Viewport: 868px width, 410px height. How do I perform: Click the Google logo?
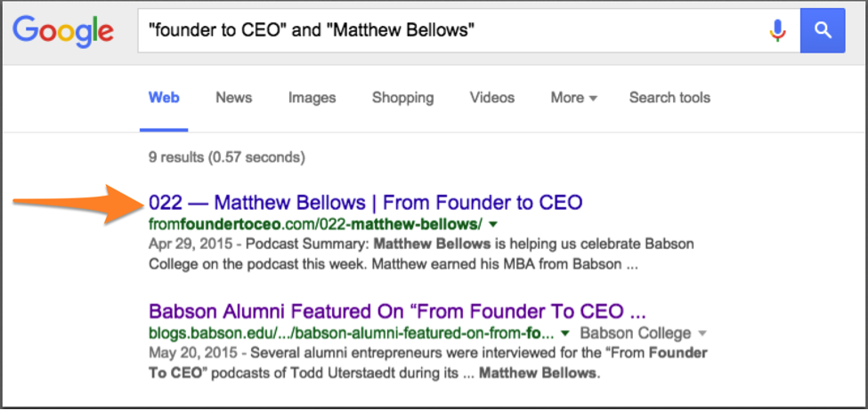click(x=62, y=31)
